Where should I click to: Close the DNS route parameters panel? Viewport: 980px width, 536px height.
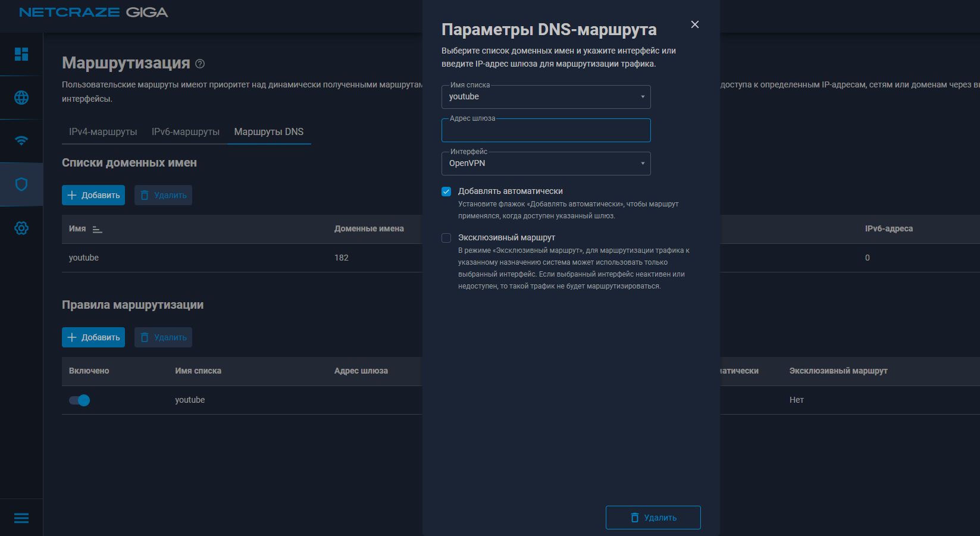(694, 24)
